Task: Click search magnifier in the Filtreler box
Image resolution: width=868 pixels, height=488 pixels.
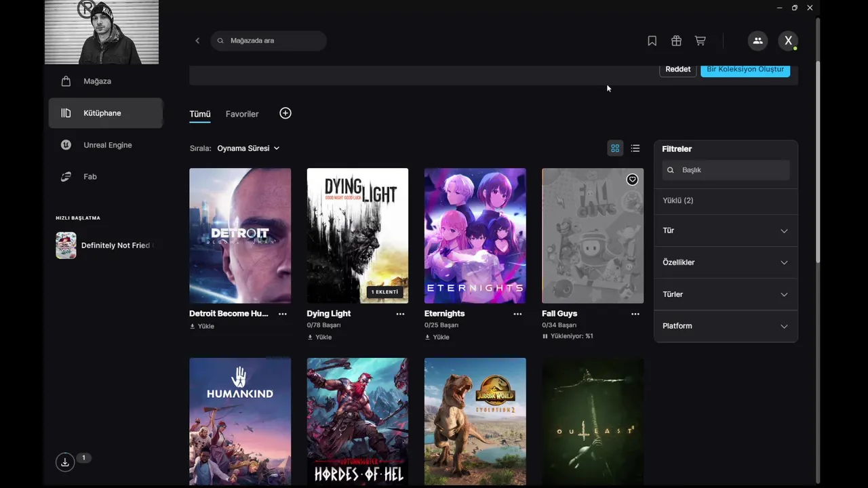Action: (671, 170)
